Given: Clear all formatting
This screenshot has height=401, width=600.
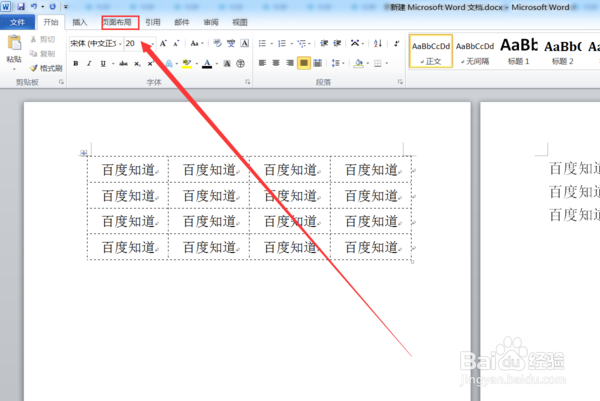Looking at the screenshot, I should coord(217,43).
